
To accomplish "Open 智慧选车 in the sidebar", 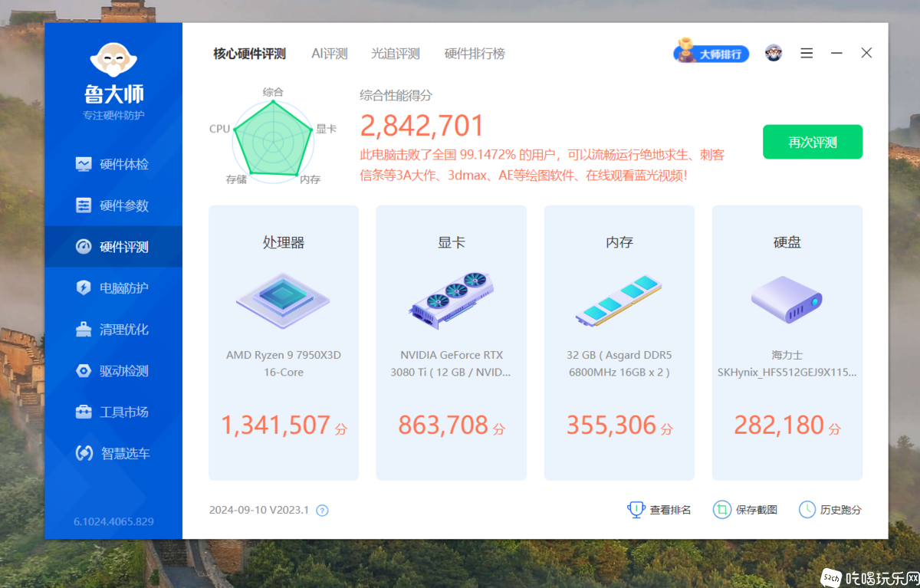I will click(x=113, y=454).
